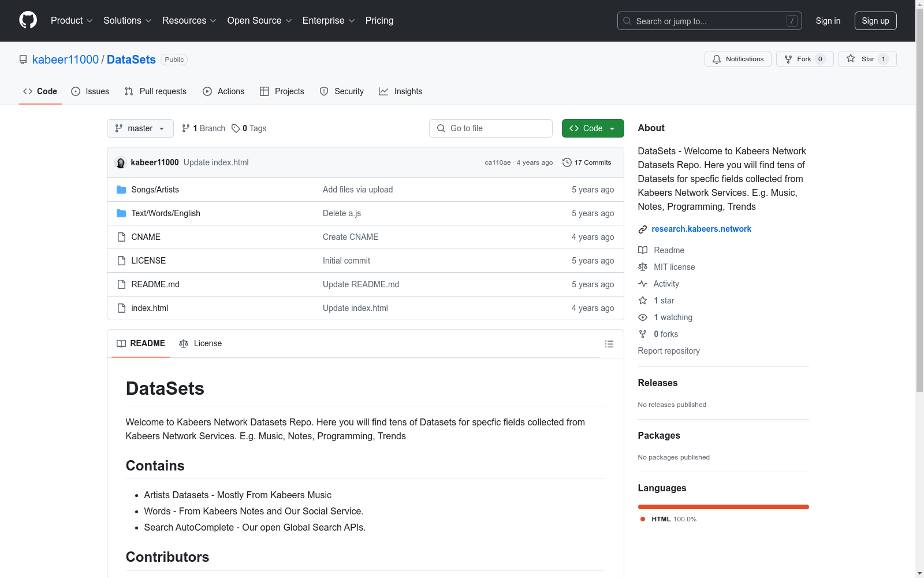Switch to the Pull requests tab
This screenshot has width=924, height=578.
pos(155,91)
